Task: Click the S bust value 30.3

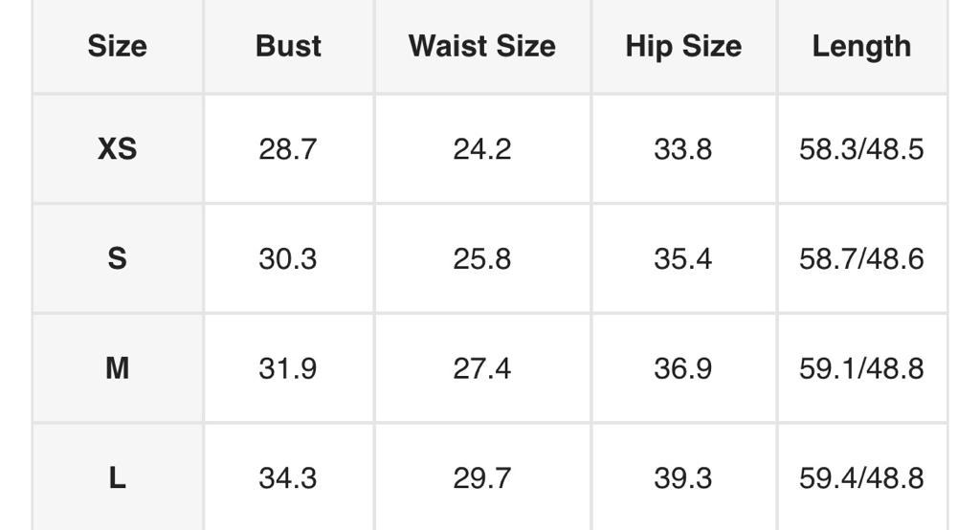Action: point(287,258)
